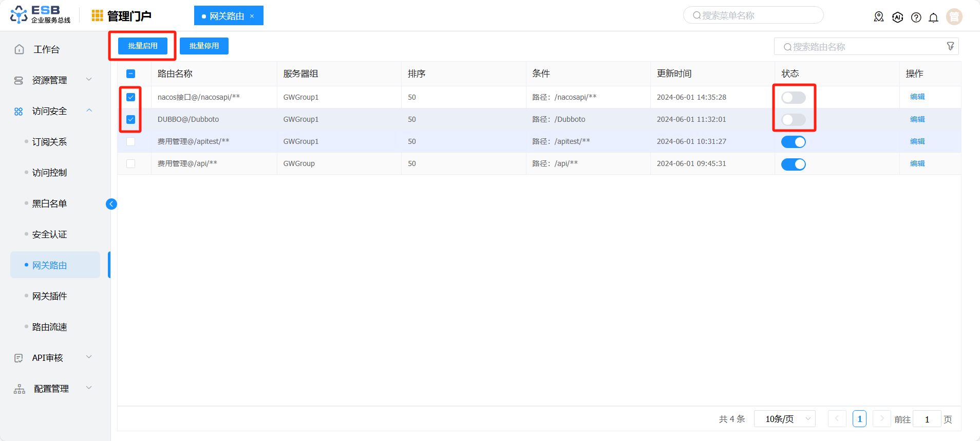The image size is (980, 441).
Task: Click the orange grid portal icon
Action: [97, 16]
